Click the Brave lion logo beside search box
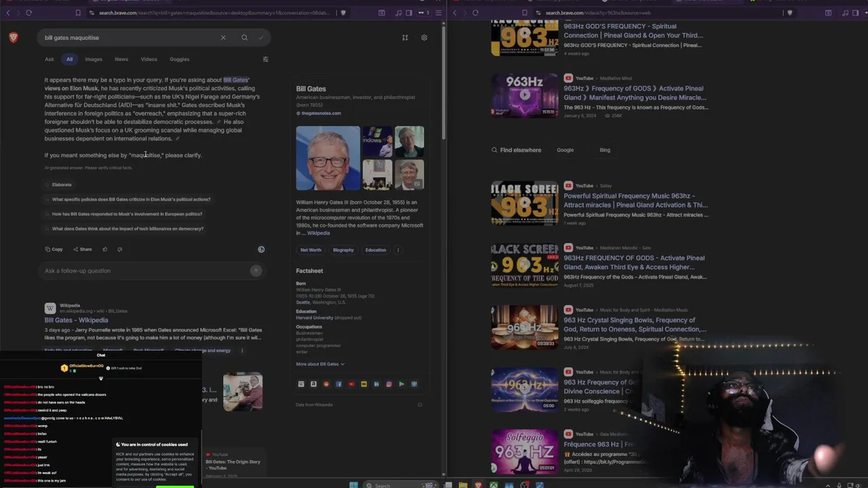This screenshot has height=488, width=868. click(x=13, y=37)
